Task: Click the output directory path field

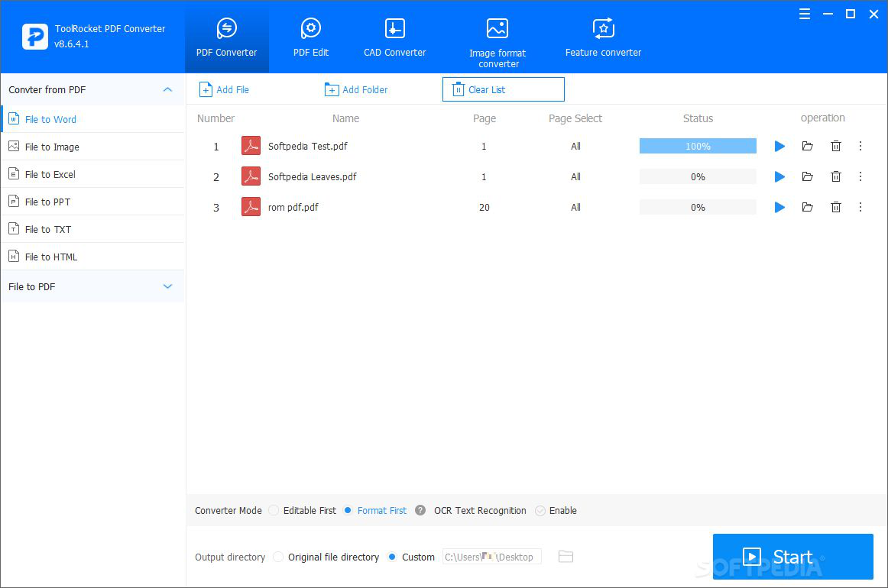Action: 491,557
